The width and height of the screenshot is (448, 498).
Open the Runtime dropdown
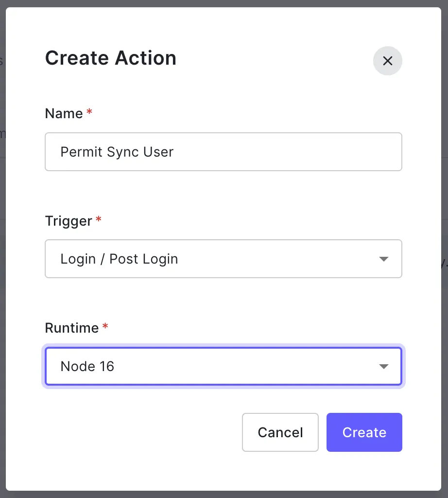pos(223,366)
